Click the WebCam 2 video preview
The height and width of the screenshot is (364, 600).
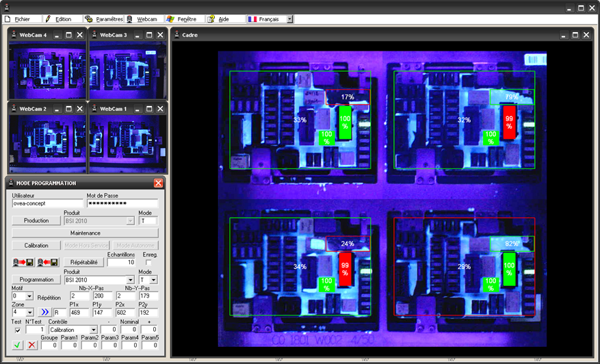coord(47,144)
